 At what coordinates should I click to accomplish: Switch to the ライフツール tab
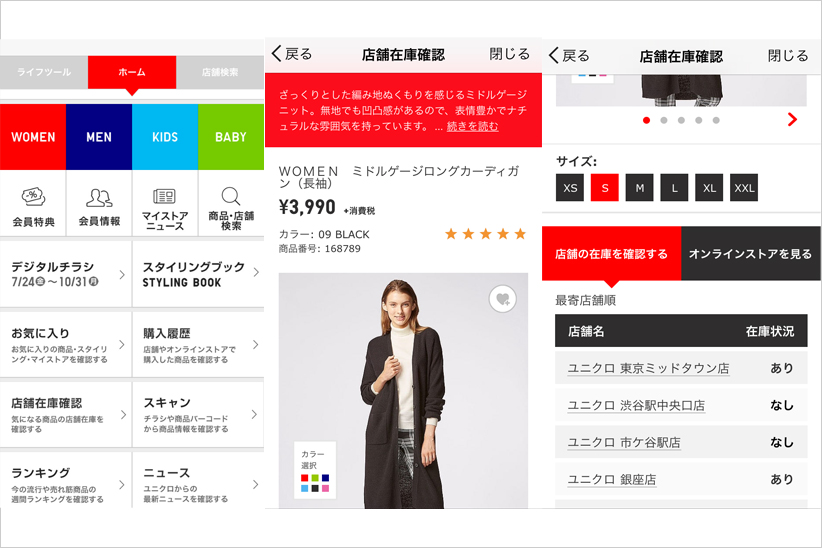pyautogui.click(x=44, y=72)
